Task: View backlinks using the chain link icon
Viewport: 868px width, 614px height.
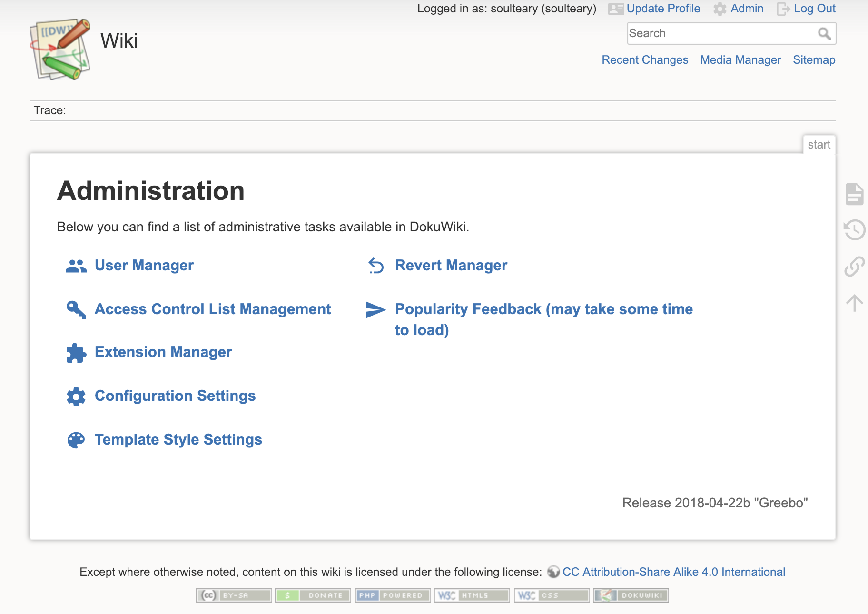Action: [x=855, y=266]
